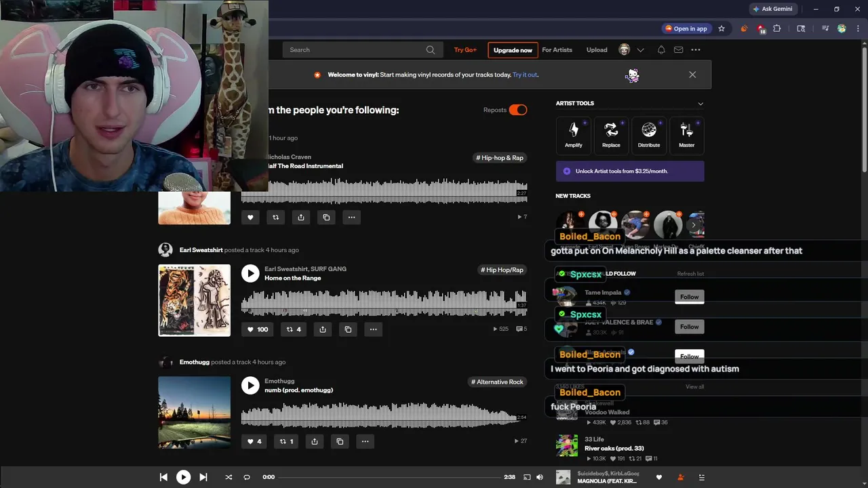
Task: Click the Upgrade now button
Action: pos(513,50)
